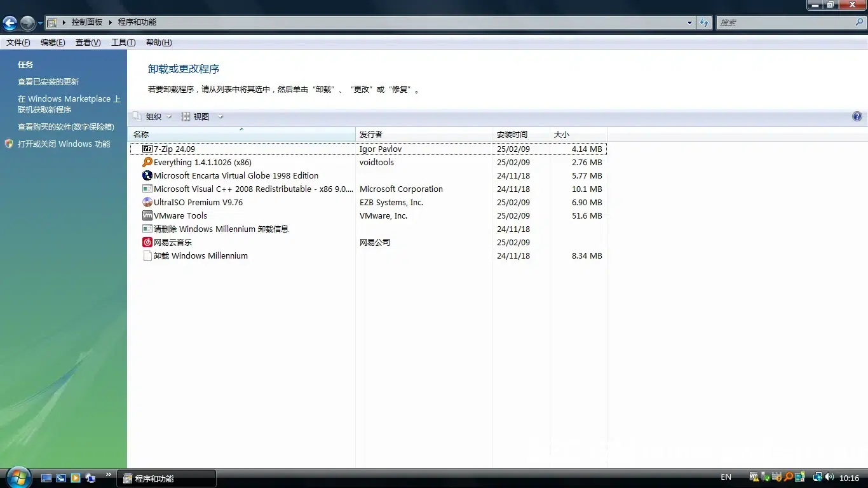
Task: Open the volume speaker tray icon
Action: pyautogui.click(x=829, y=477)
